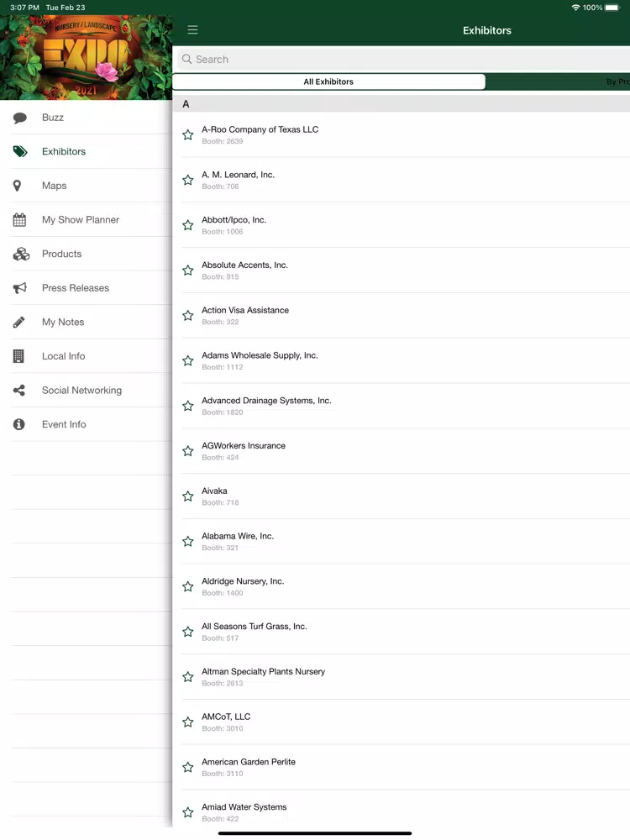Viewport: 630px width, 840px height.
Task: Favorite Altman Specialty Plants Nursery
Action: (x=187, y=677)
